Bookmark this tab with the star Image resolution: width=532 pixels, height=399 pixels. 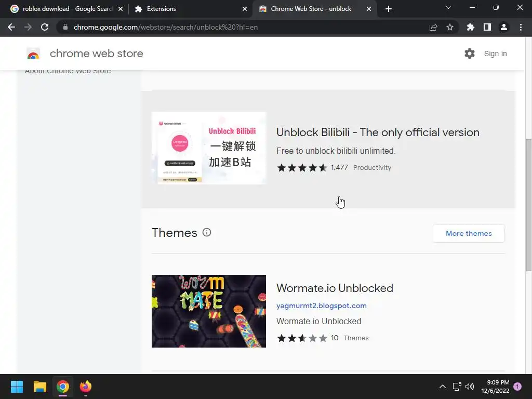click(x=450, y=27)
